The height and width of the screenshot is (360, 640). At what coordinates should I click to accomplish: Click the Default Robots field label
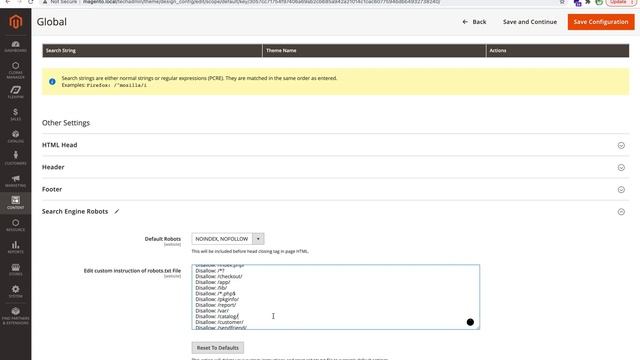click(x=162, y=239)
